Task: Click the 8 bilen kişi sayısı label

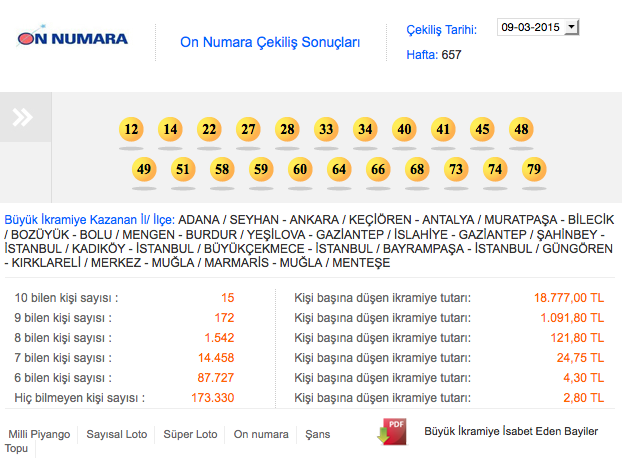Action: 63,338
